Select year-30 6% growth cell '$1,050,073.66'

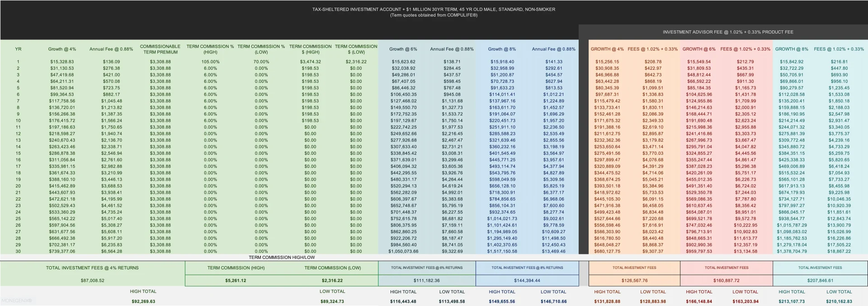[x=403, y=251]
